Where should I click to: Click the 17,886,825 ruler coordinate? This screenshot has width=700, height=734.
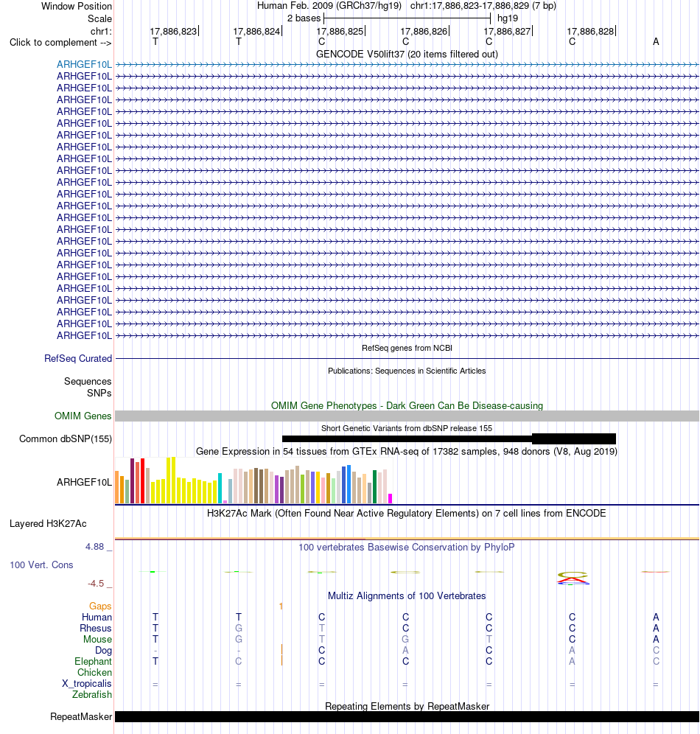click(340, 32)
